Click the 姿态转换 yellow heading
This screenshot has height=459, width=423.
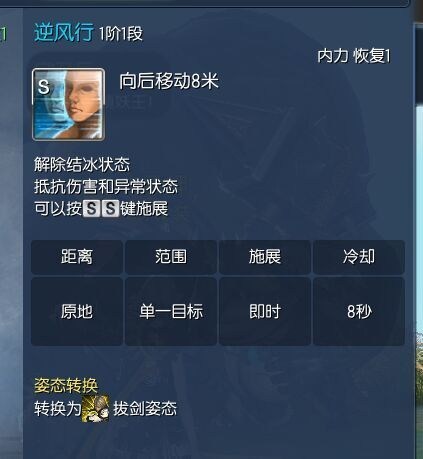pos(66,386)
